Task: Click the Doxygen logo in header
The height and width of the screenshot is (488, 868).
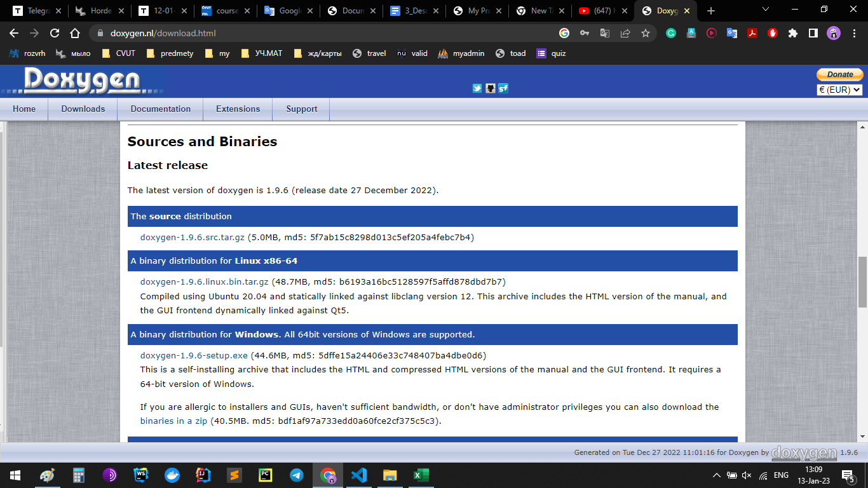Action: coord(83,81)
